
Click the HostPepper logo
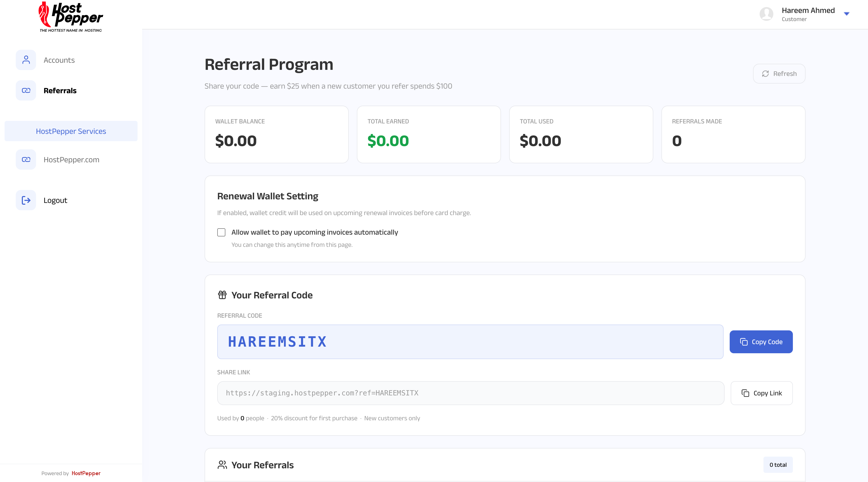tap(71, 17)
